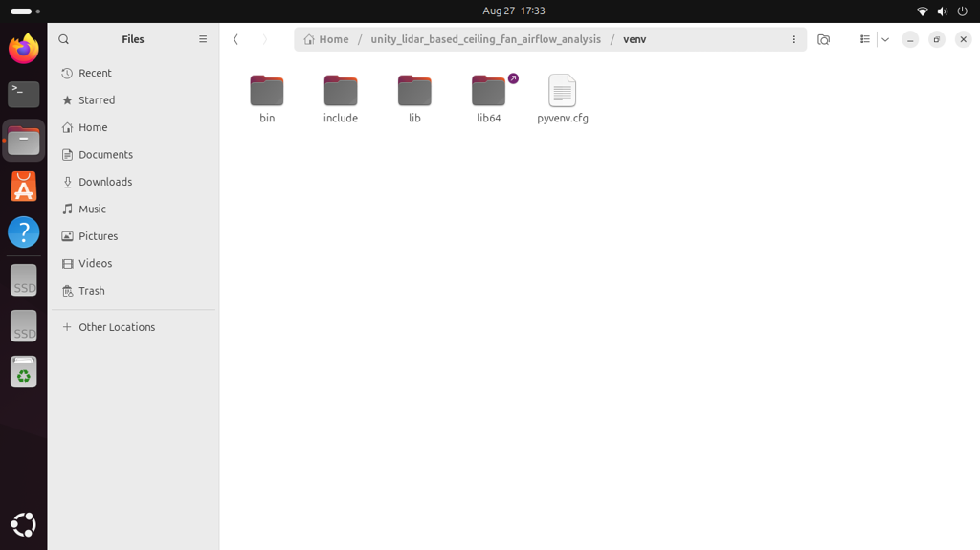Open the Activities workspace indicator
The image size is (980, 550).
click(x=25, y=11)
